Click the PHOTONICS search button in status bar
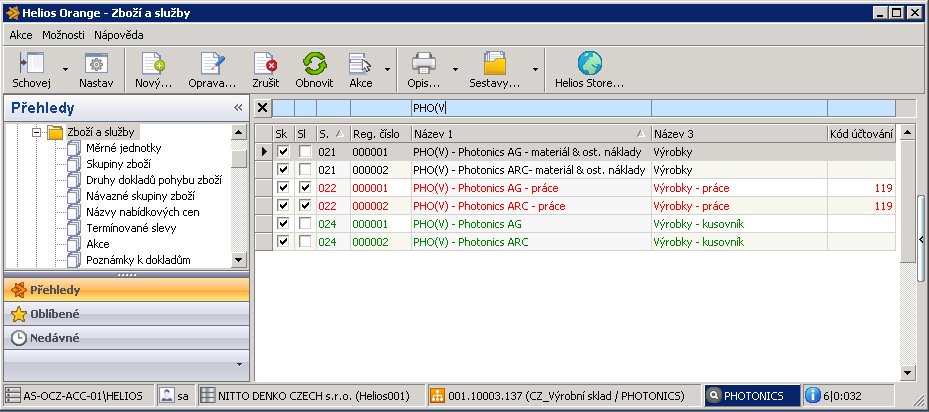This screenshot has width=929, height=412. click(752, 395)
